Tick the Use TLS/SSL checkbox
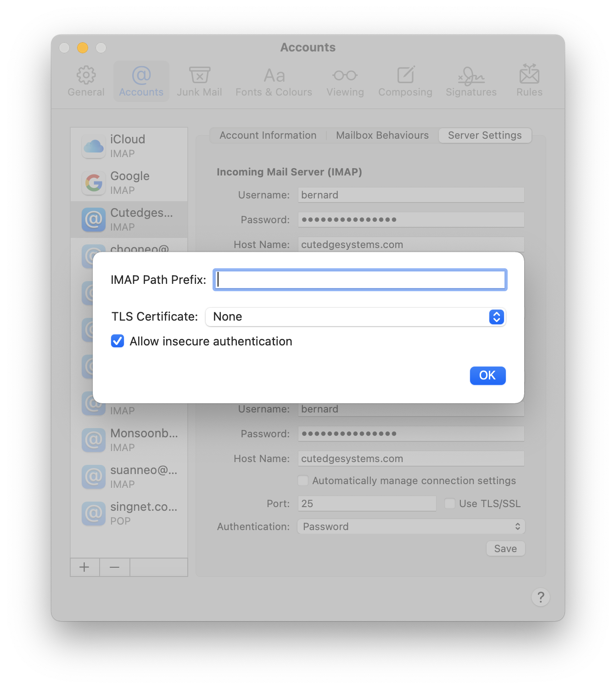Viewport: 616px width, 689px height. coord(450,503)
